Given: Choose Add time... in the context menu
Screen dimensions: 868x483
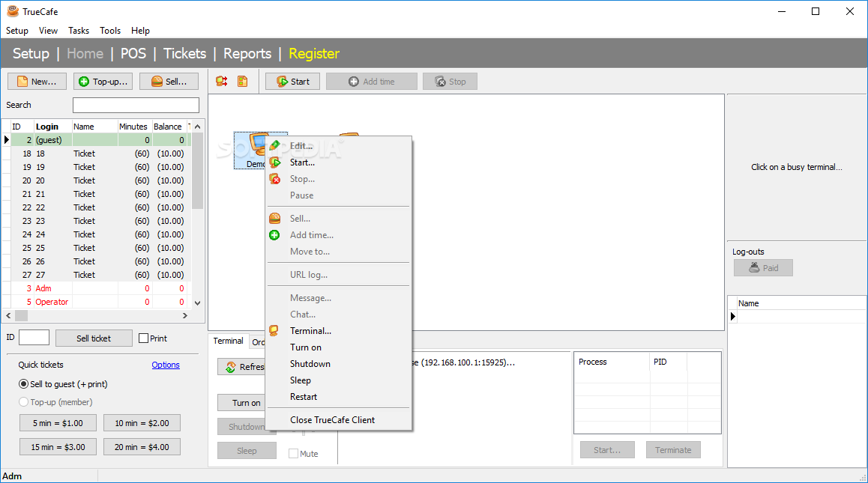Looking at the screenshot, I should (x=339, y=235).
